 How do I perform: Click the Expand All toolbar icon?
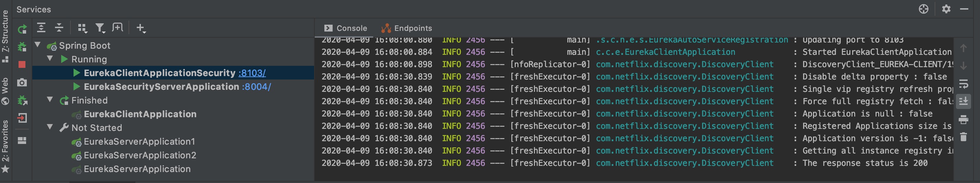pyautogui.click(x=41, y=28)
